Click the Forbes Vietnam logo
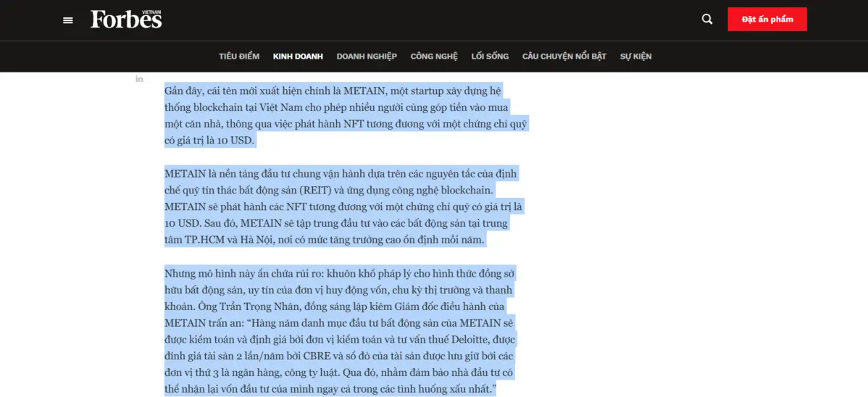Viewport: 868px width, 397px height. point(126,19)
